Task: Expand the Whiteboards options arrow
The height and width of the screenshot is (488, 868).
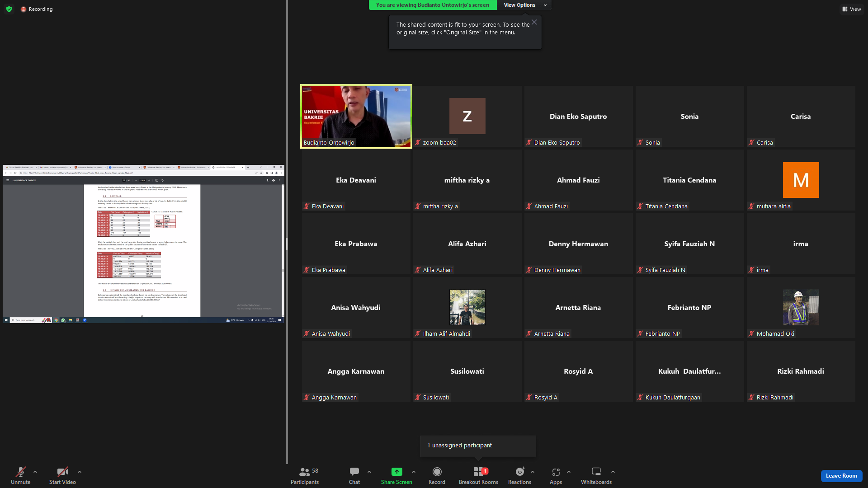Action: tap(613, 472)
